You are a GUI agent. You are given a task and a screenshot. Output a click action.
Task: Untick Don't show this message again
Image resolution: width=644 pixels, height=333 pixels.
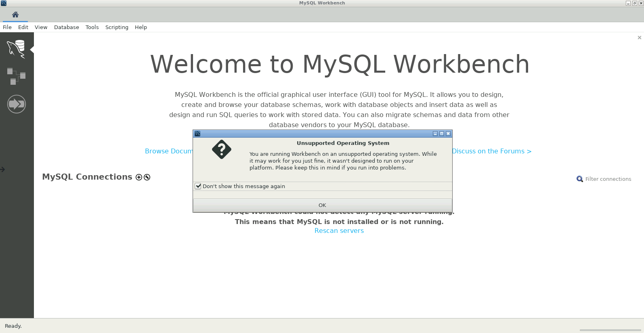[x=198, y=186]
